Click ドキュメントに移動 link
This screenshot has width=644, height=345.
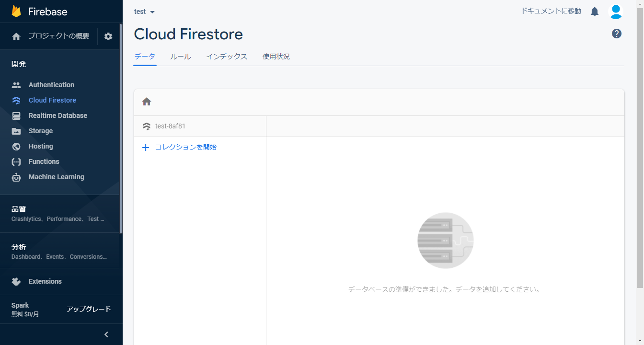pos(551,11)
